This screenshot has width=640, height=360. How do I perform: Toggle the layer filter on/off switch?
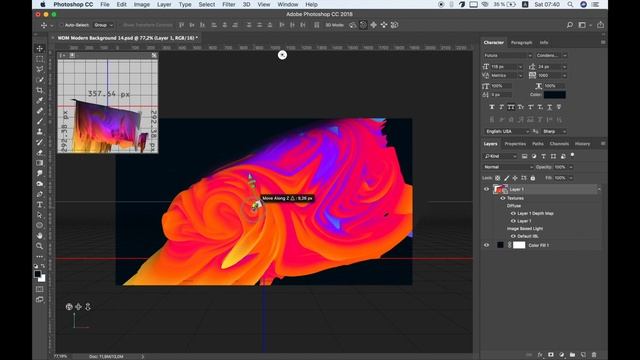click(x=572, y=155)
